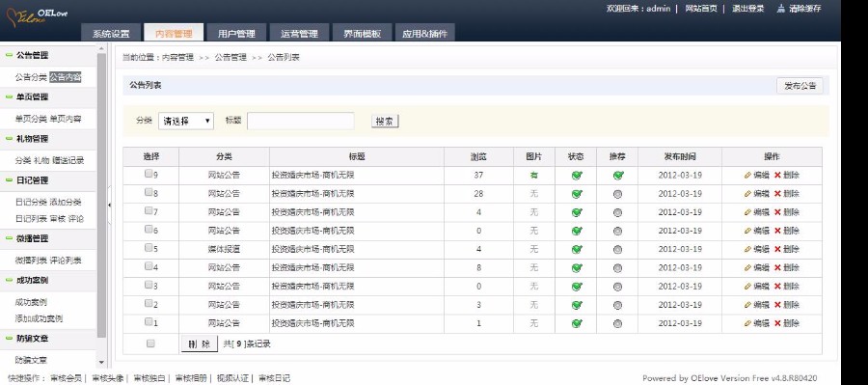The width and height of the screenshot is (868, 385).
Task: Click the green status check in row 5
Action: [577, 250]
